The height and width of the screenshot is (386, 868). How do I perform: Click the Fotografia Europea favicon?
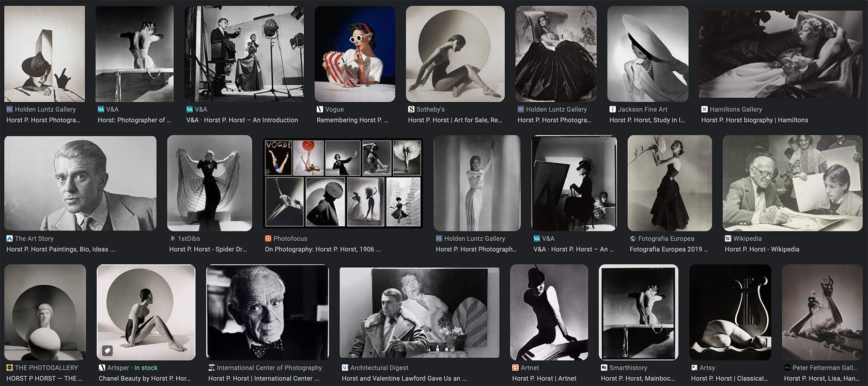633,239
